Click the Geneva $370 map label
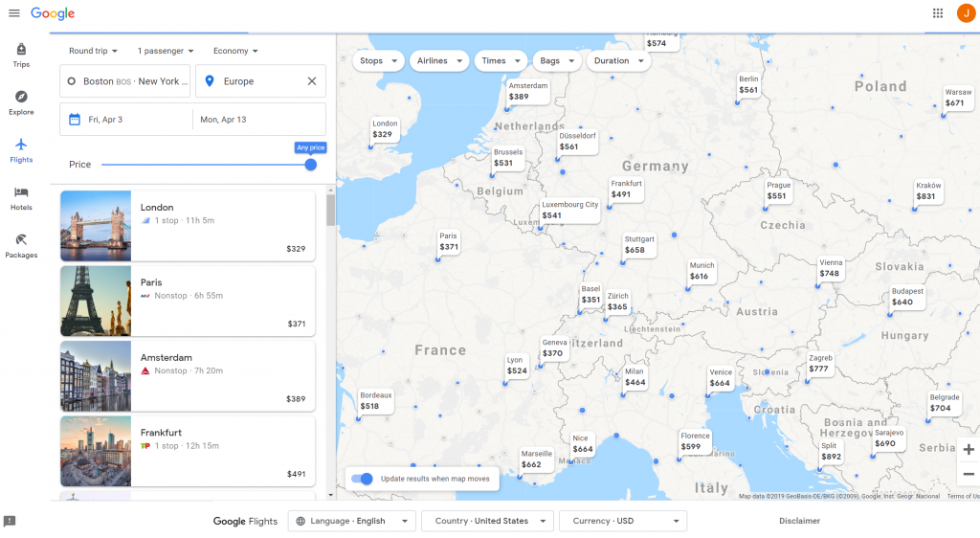Image resolution: width=980 pixels, height=538 pixels. (554, 348)
